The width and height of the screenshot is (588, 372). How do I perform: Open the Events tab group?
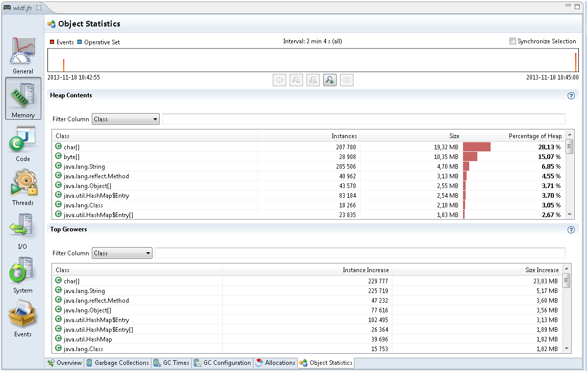click(x=23, y=318)
